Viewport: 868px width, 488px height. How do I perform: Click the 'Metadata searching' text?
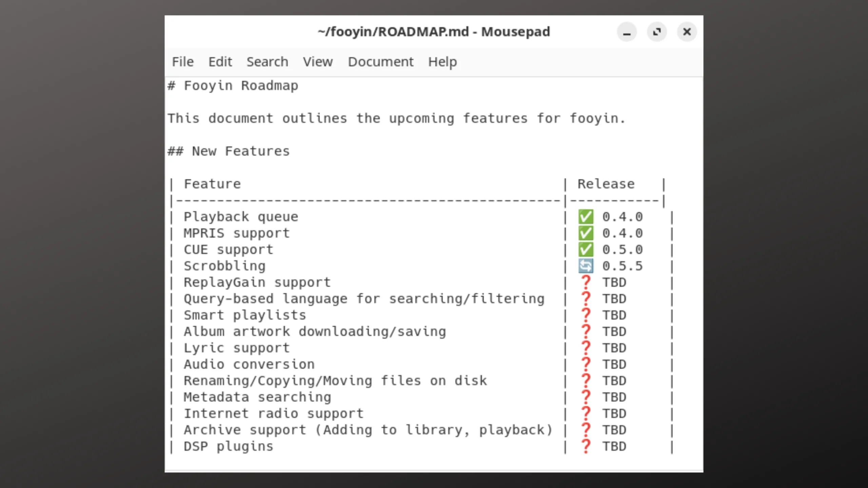(x=257, y=397)
